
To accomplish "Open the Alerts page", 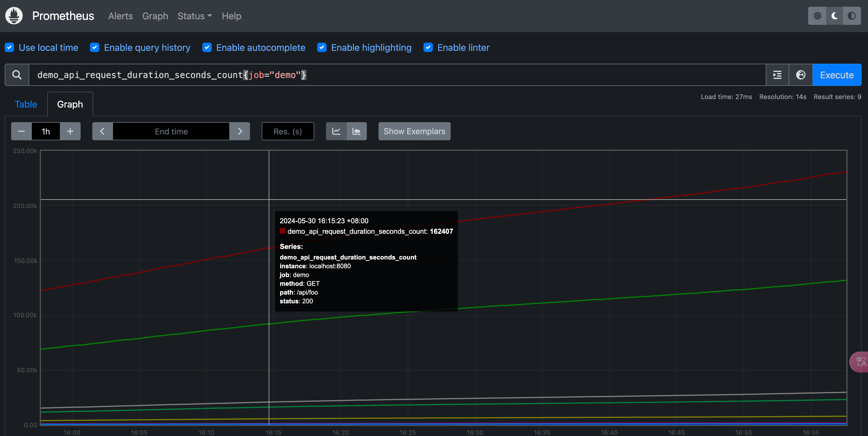I will coord(120,16).
